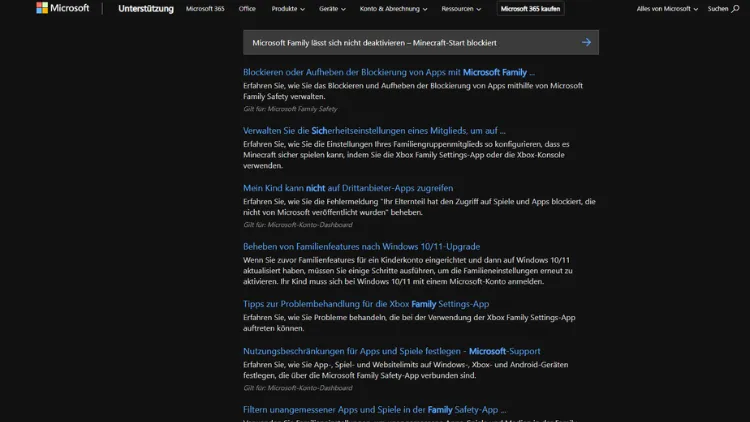
Task: Open result 'Nutzungsbeschränkungen für Apps und Spiele festlegen'
Action: 391,351
